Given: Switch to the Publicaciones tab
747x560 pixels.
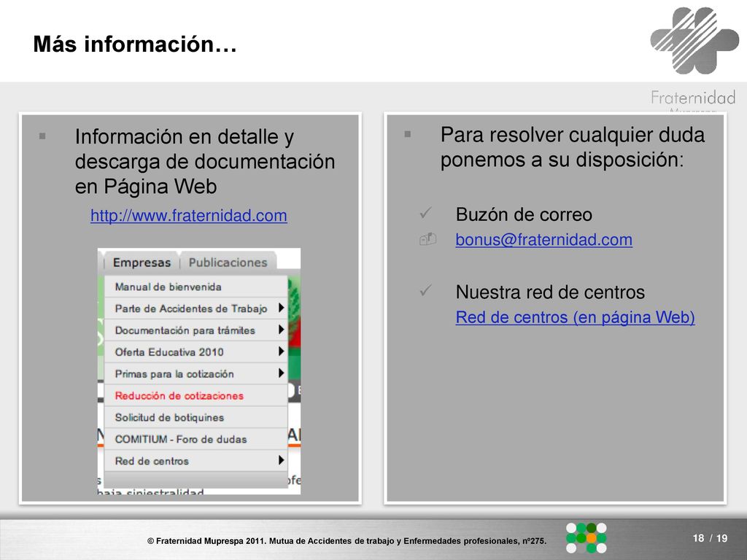Looking at the screenshot, I should tap(228, 262).
